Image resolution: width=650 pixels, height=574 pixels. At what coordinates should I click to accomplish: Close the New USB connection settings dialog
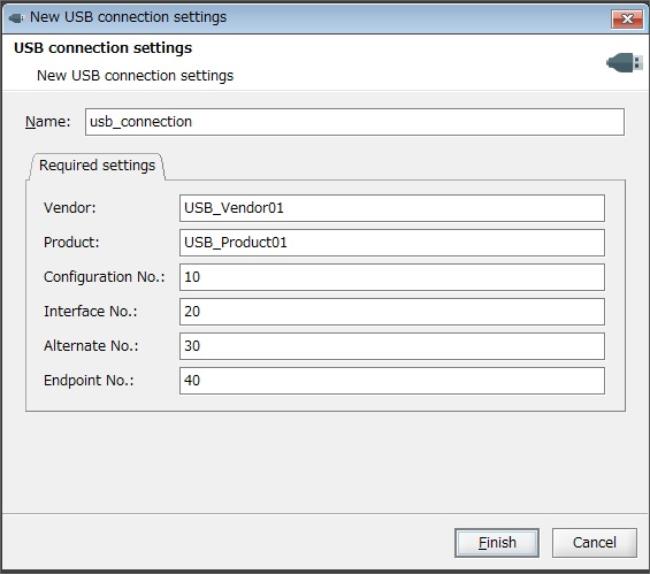point(627,19)
